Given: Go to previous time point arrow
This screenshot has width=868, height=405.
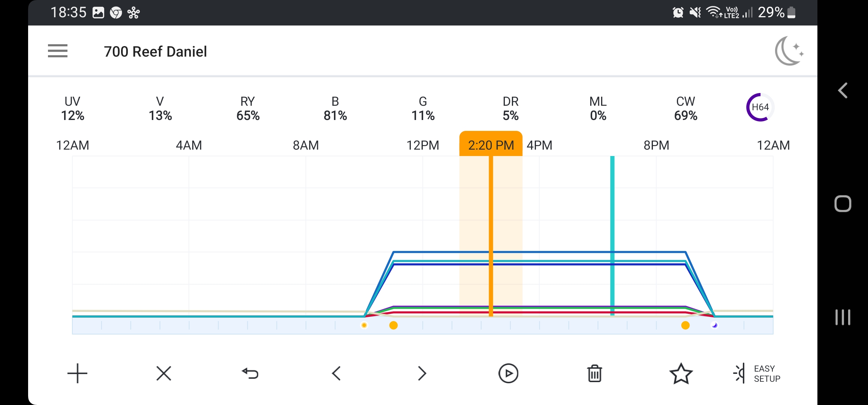Looking at the screenshot, I should coord(336,373).
